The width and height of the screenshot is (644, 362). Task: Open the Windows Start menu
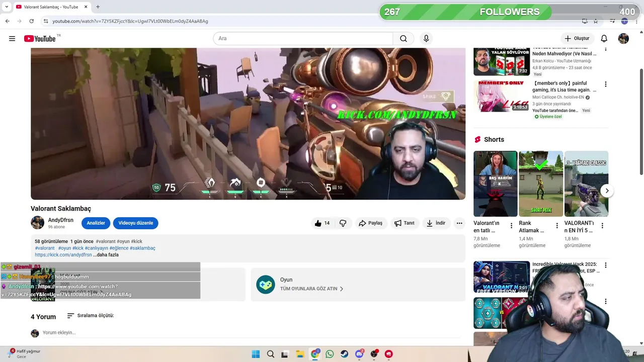[256, 354]
